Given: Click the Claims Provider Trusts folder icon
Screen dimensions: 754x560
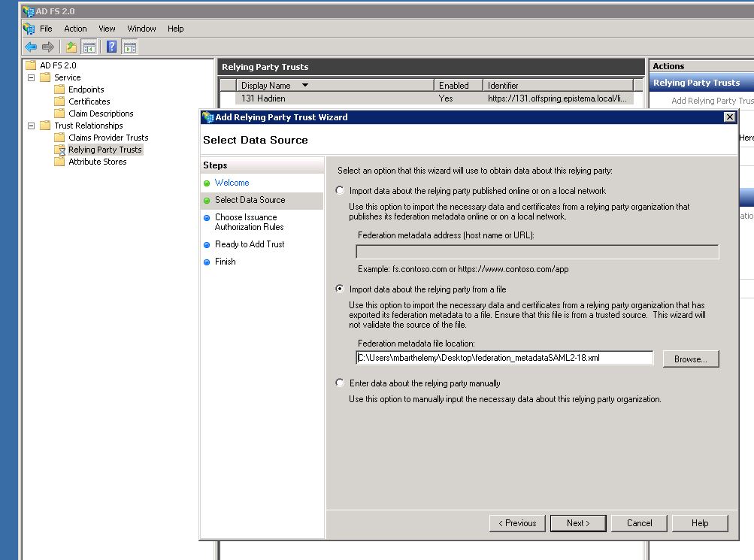Looking at the screenshot, I should [59, 138].
